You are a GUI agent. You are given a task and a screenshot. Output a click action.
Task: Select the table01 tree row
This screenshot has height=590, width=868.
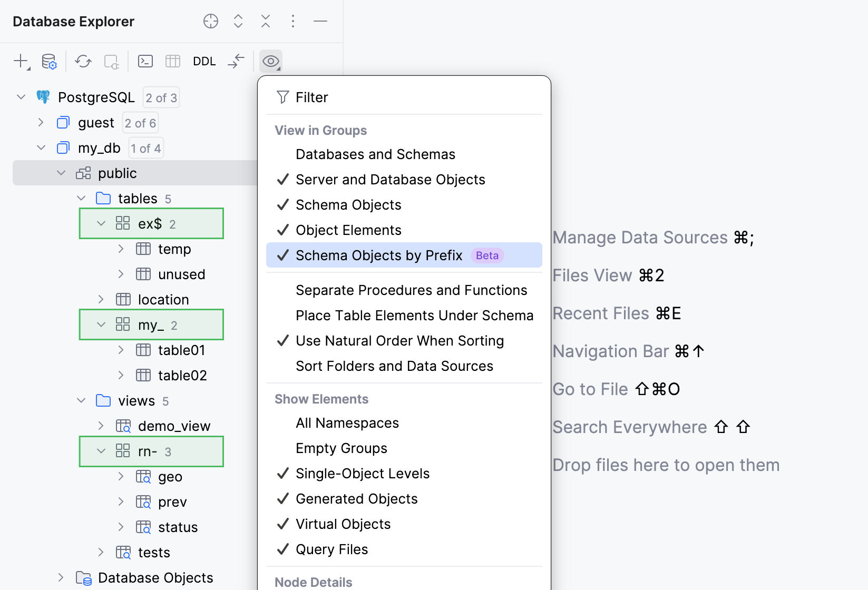pyautogui.click(x=135, y=350)
